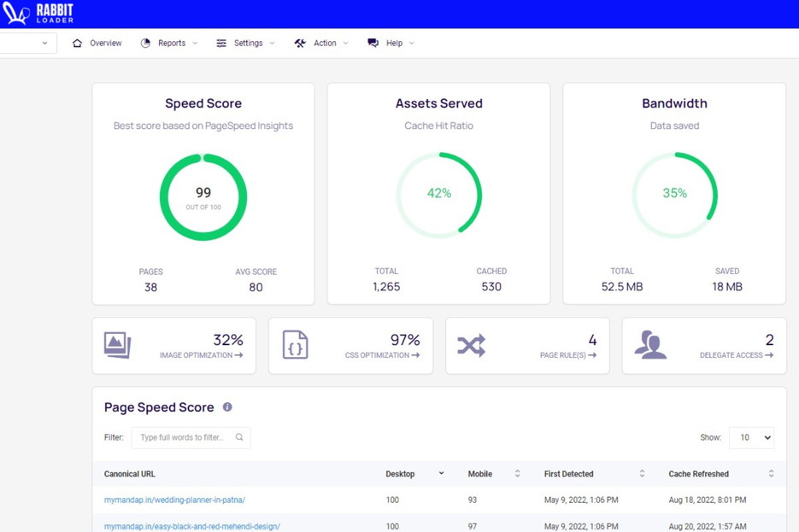Viewport: 799px width, 532px height.
Task: Select the CSS Optimization braces icon
Action: pos(295,344)
